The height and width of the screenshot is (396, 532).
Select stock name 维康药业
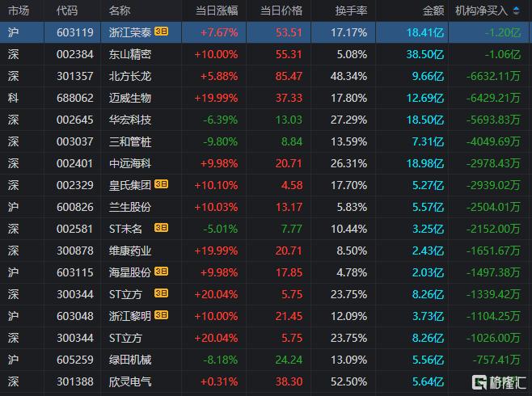click(x=130, y=251)
